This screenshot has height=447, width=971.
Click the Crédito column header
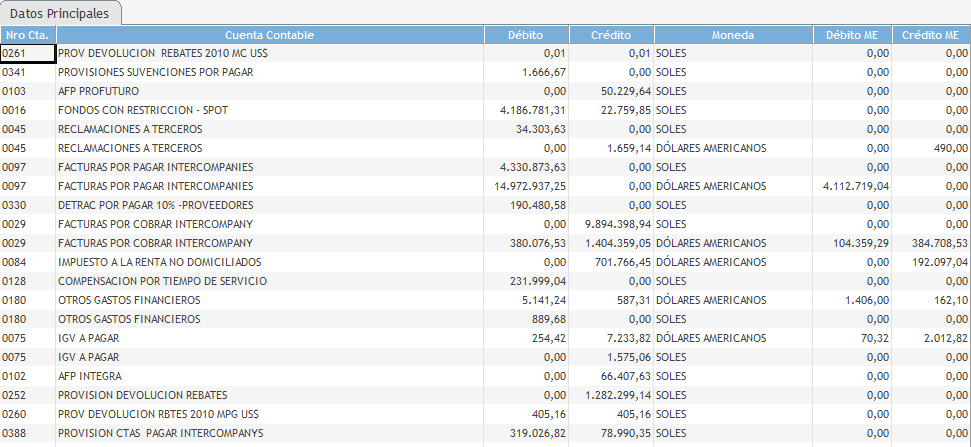tap(611, 35)
